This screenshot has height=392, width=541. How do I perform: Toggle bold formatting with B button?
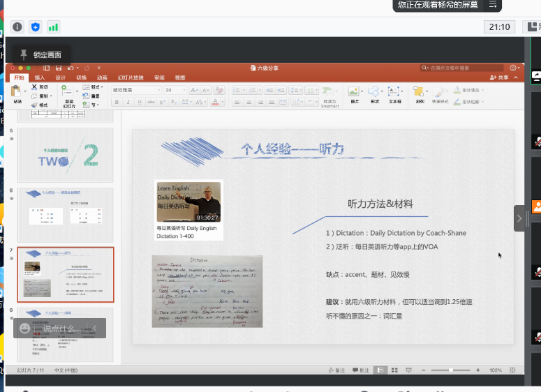(117, 103)
